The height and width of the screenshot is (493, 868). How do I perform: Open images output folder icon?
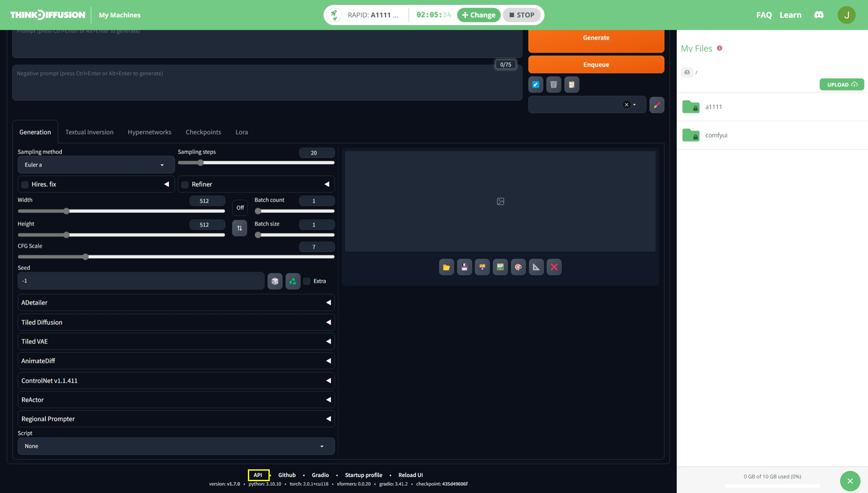pyautogui.click(x=446, y=267)
